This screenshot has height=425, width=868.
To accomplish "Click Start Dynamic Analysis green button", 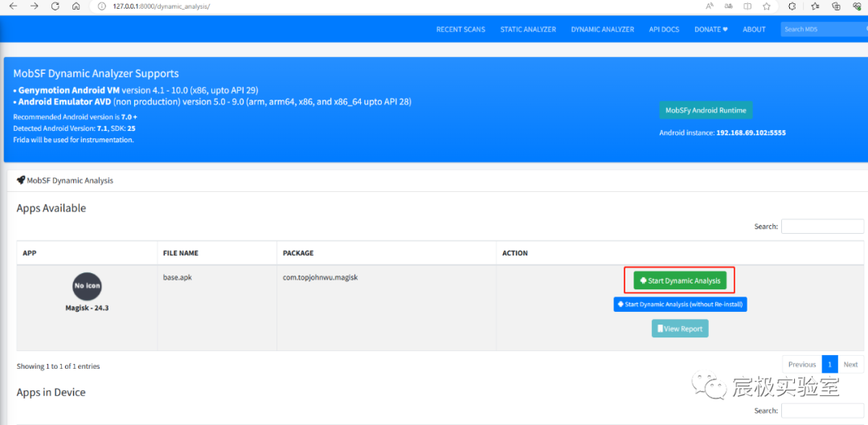I will pyautogui.click(x=680, y=280).
